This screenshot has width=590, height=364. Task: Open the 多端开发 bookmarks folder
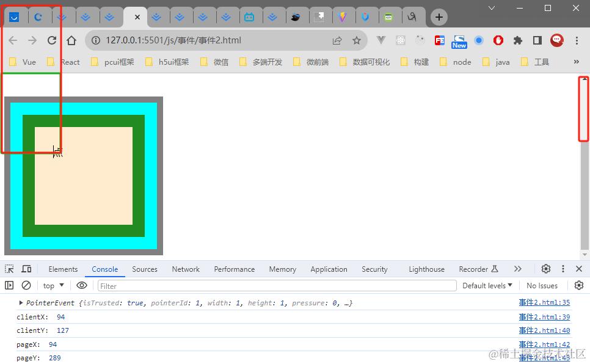(x=261, y=62)
